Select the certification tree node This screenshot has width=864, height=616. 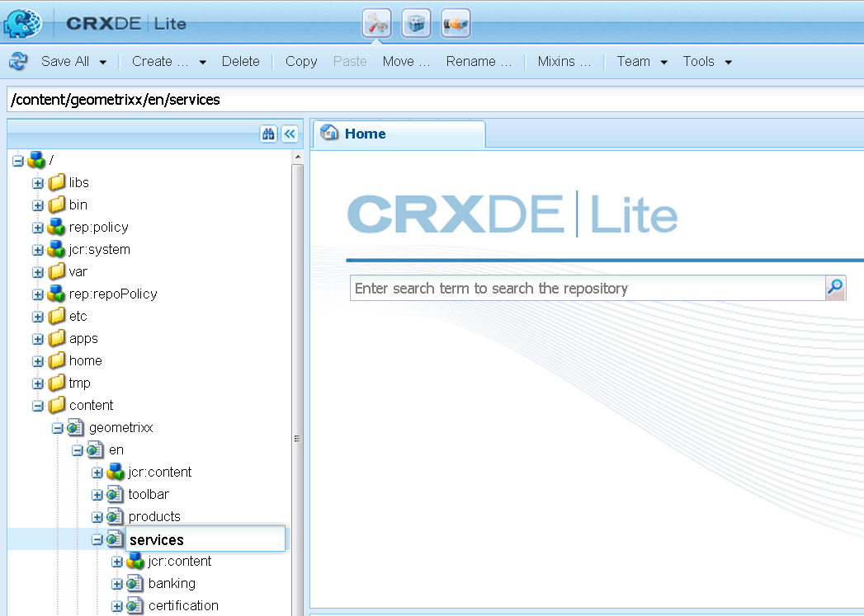[x=183, y=605]
